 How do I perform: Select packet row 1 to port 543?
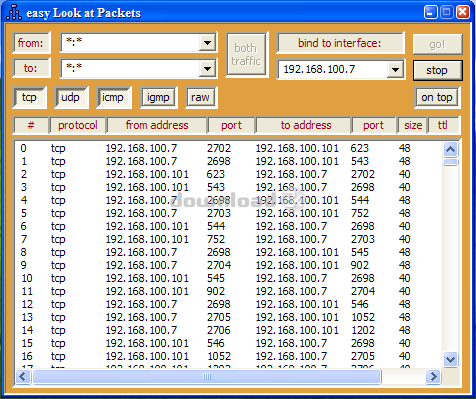click(x=229, y=161)
